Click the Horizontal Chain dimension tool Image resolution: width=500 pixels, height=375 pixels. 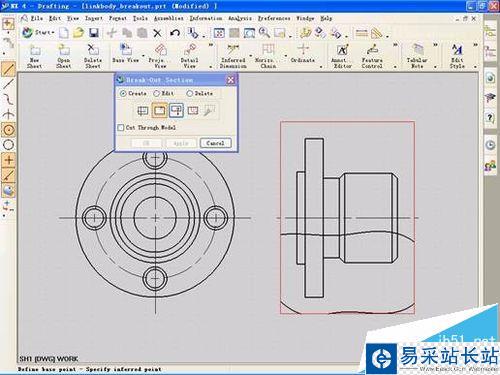(x=268, y=57)
